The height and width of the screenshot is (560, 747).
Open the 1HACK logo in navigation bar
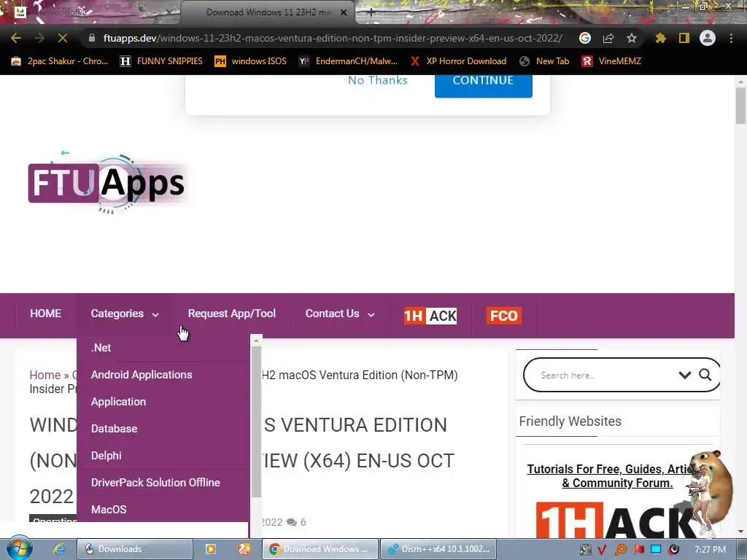[x=430, y=315]
